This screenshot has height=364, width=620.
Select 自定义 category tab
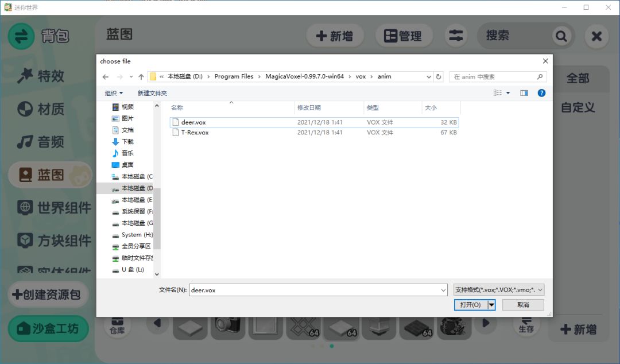tap(578, 107)
